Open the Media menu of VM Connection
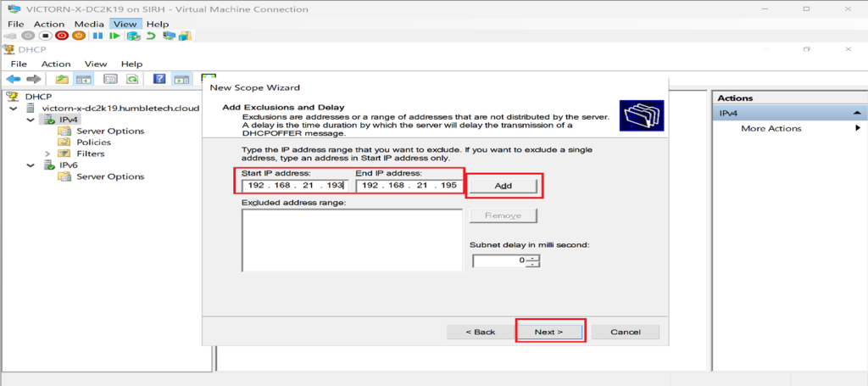Image resolution: width=868 pixels, height=386 pixels. coord(89,25)
